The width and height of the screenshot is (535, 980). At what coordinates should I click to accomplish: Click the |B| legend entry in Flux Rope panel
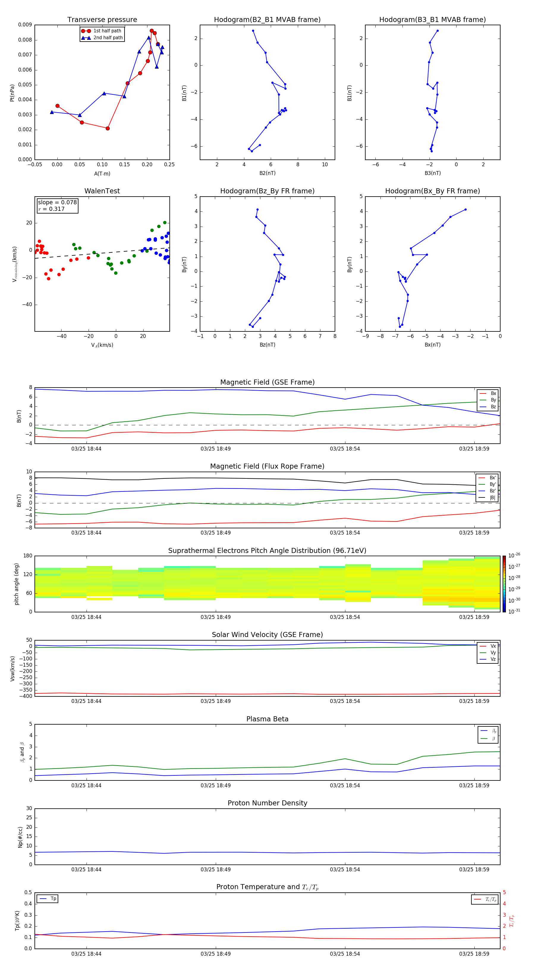click(487, 498)
